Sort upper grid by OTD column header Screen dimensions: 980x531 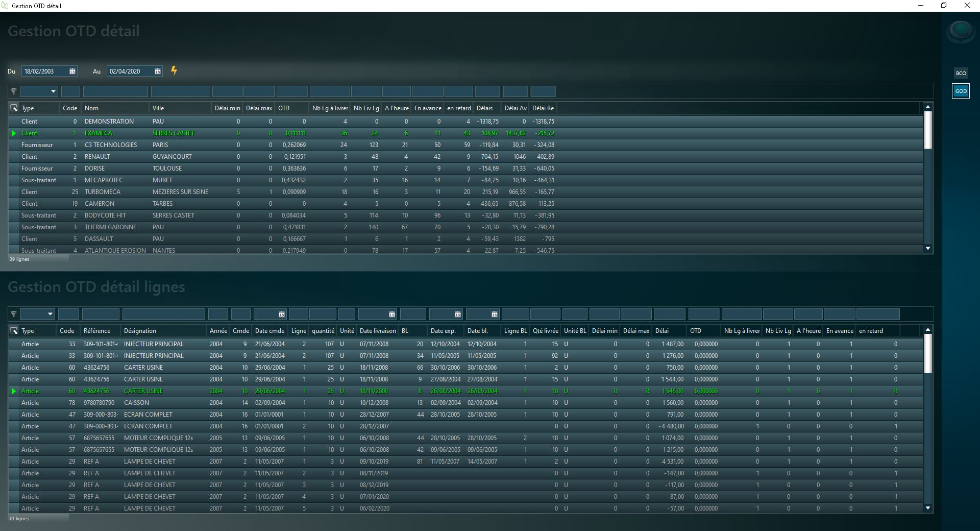click(284, 108)
